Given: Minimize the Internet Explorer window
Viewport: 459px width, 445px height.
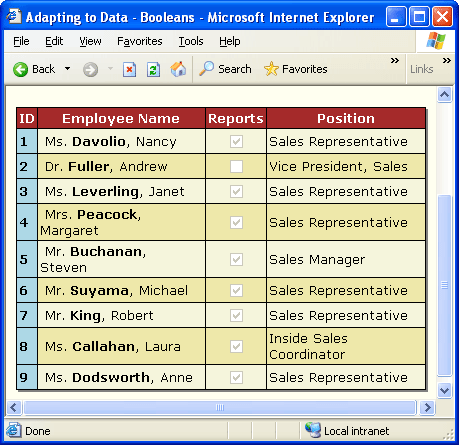Looking at the screenshot, I should click(396, 16).
